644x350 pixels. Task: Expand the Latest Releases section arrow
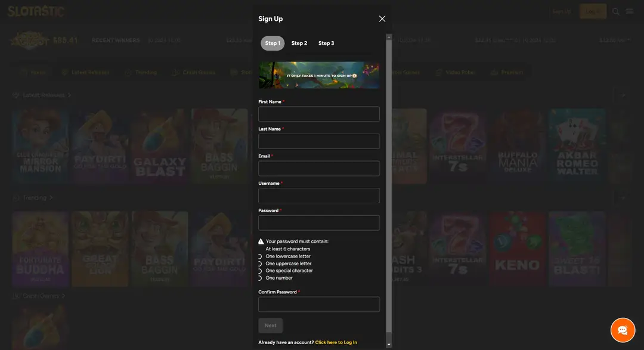coord(69,95)
